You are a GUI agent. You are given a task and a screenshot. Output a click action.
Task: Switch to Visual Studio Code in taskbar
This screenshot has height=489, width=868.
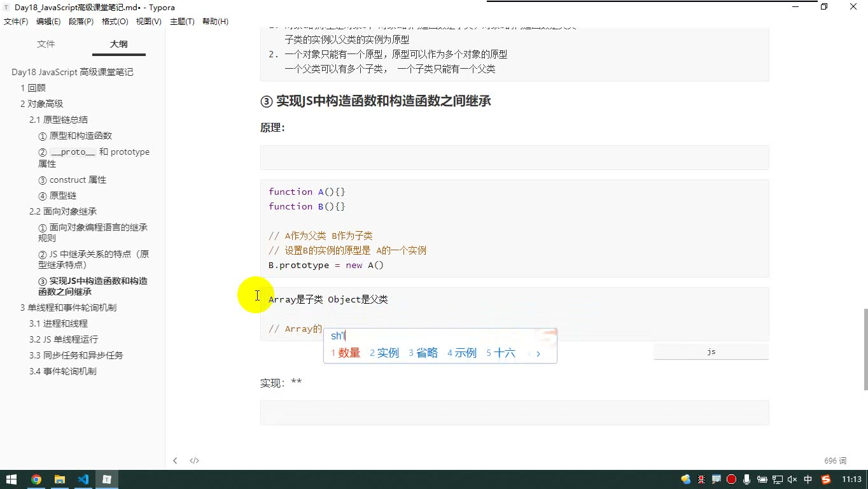[x=83, y=479]
